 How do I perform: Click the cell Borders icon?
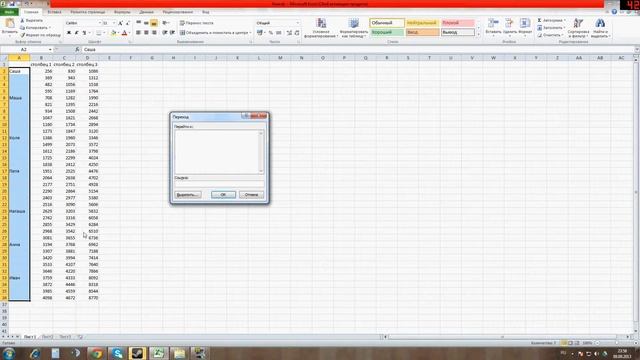pos(98,33)
